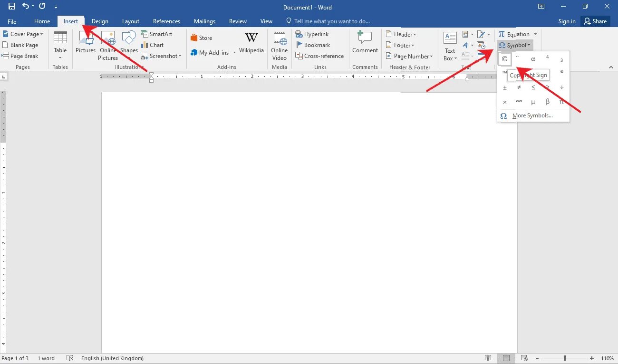Insert the trademark symbol
This screenshot has width=618, height=364.
coord(504,73)
